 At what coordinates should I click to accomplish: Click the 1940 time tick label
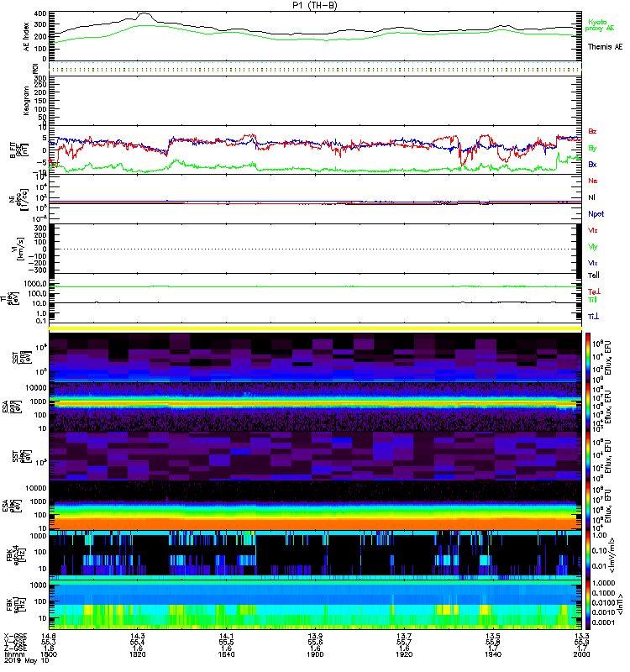click(x=493, y=655)
